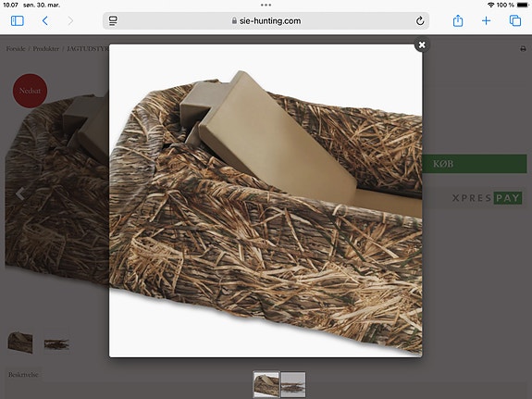Click the red Nedsat badge

point(30,91)
